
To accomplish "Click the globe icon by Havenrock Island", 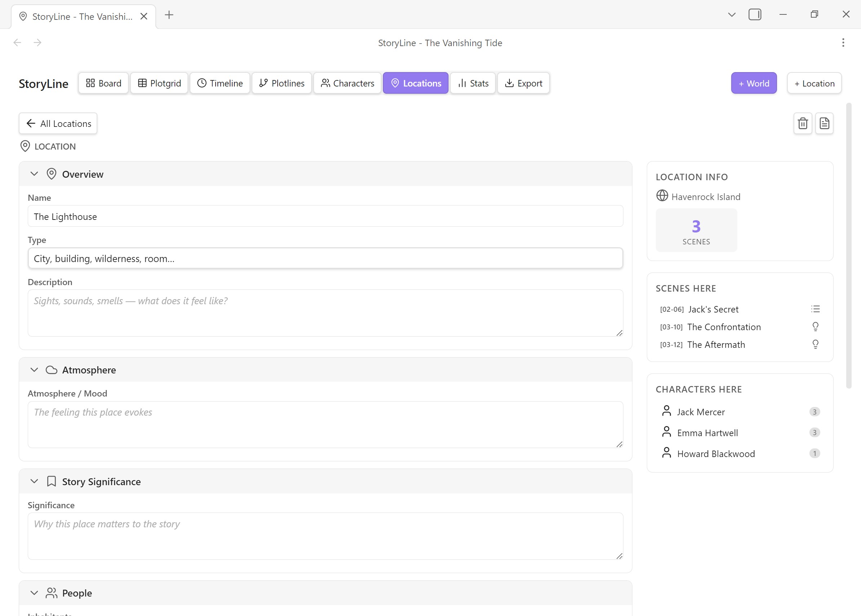I will (662, 196).
